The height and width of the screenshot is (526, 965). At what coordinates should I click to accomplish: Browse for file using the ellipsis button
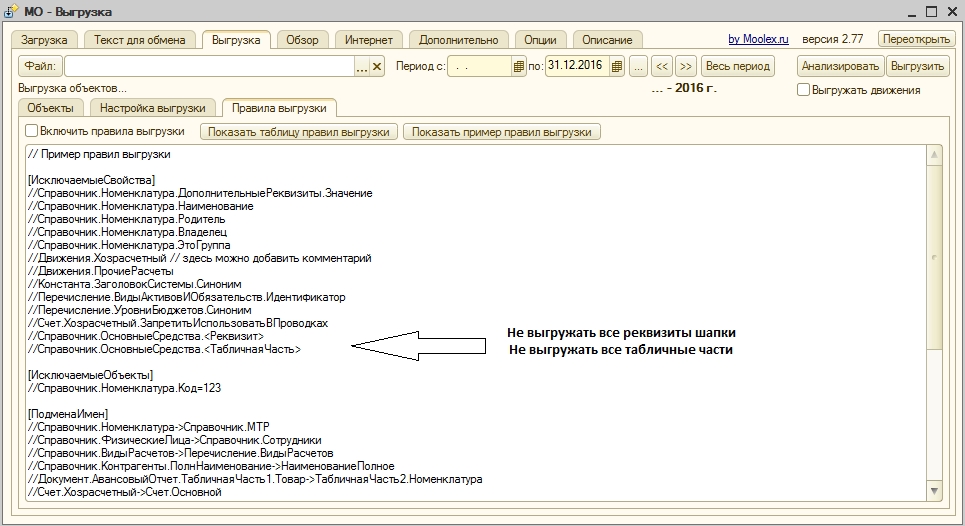362,66
